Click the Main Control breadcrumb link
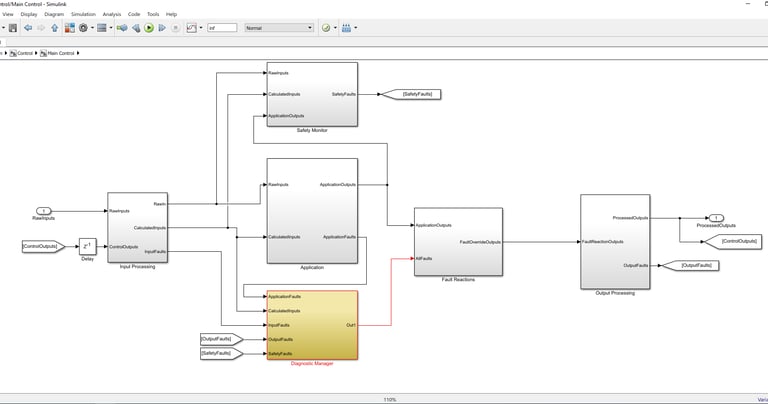Viewport: 768px width, 404px height. 57,53
